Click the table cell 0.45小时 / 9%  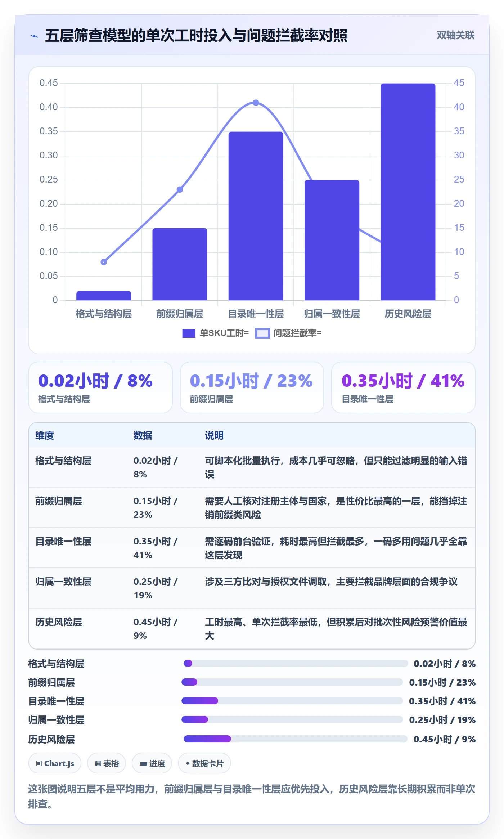(x=156, y=629)
